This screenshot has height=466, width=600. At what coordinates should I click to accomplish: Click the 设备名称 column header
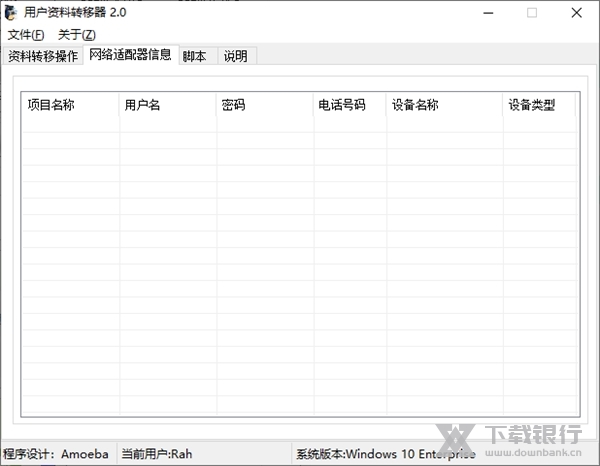point(445,104)
